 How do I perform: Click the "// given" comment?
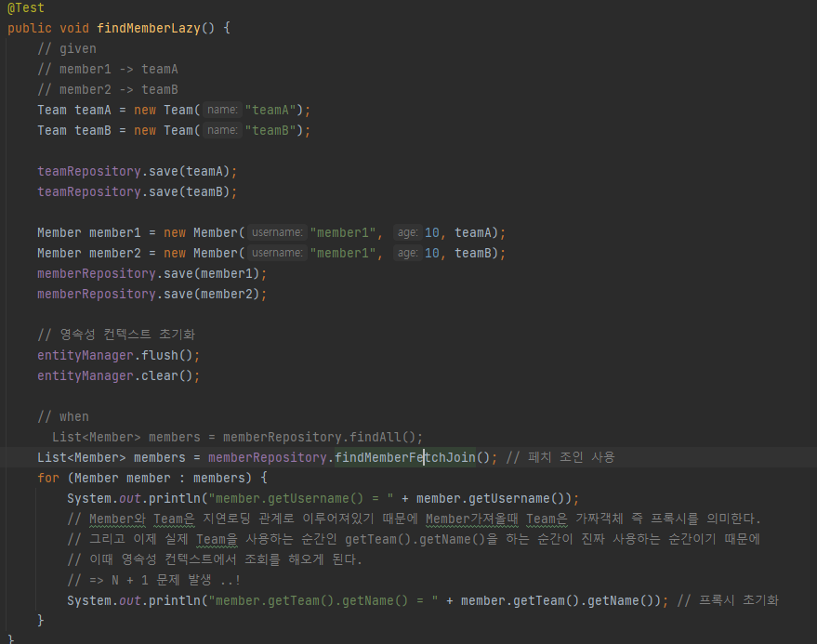click(67, 48)
